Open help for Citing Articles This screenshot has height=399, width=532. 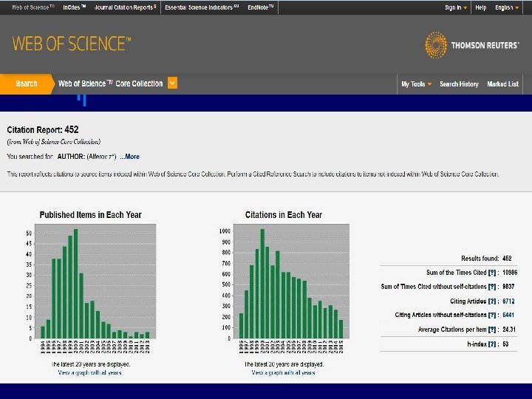(x=491, y=301)
